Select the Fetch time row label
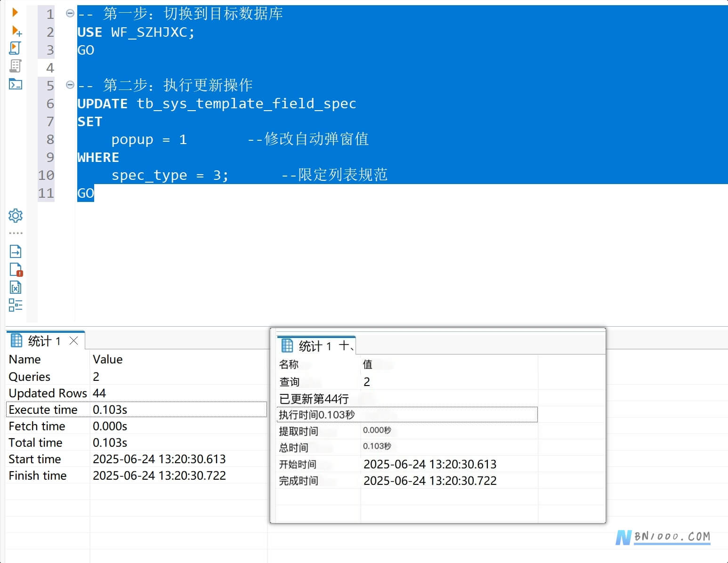Image resolution: width=728 pixels, height=563 pixels. (x=37, y=426)
